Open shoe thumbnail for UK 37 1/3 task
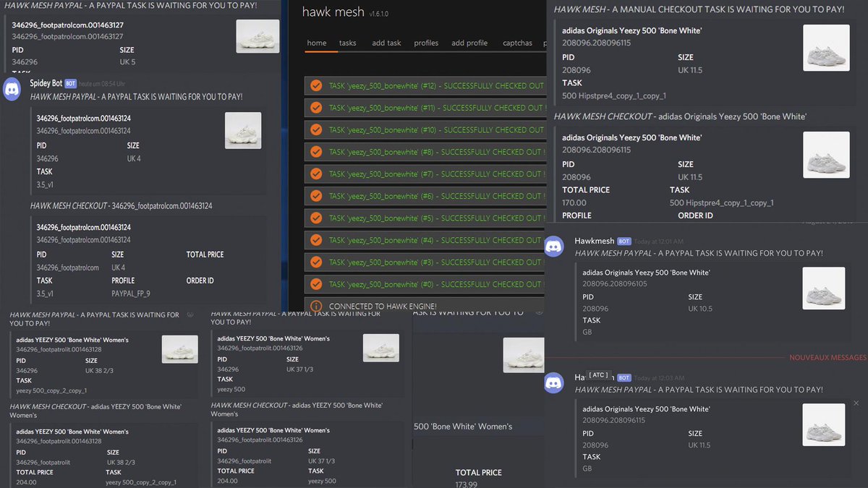Image resolution: width=868 pixels, height=488 pixels. tap(381, 348)
